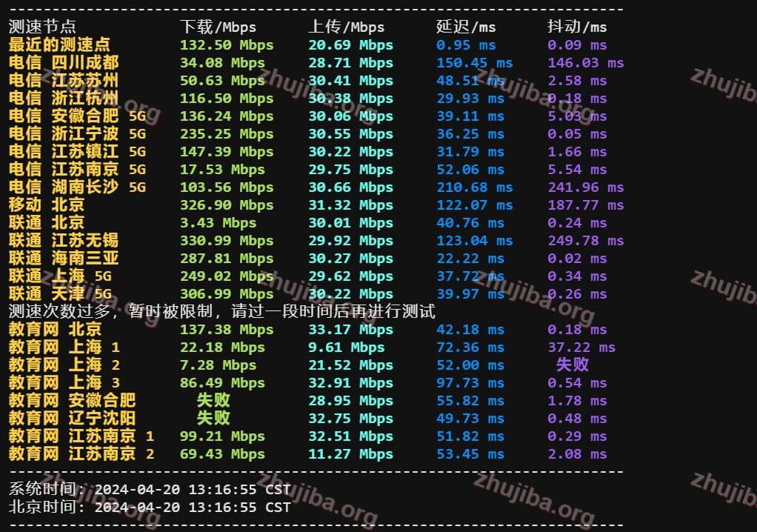Select the 330.99 Mbps download value

(227, 240)
